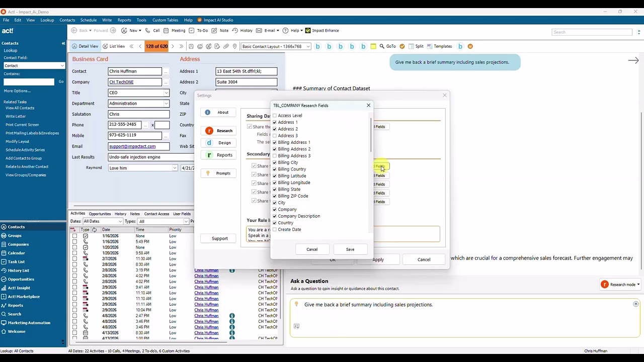
Task: Open Act! Insight in the sidebar
Action: tap(19, 288)
